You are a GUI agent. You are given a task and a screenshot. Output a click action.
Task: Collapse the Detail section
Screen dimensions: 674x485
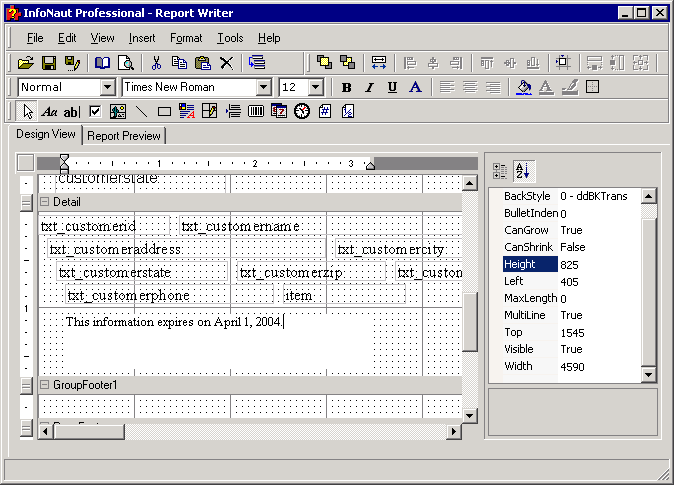[44, 202]
